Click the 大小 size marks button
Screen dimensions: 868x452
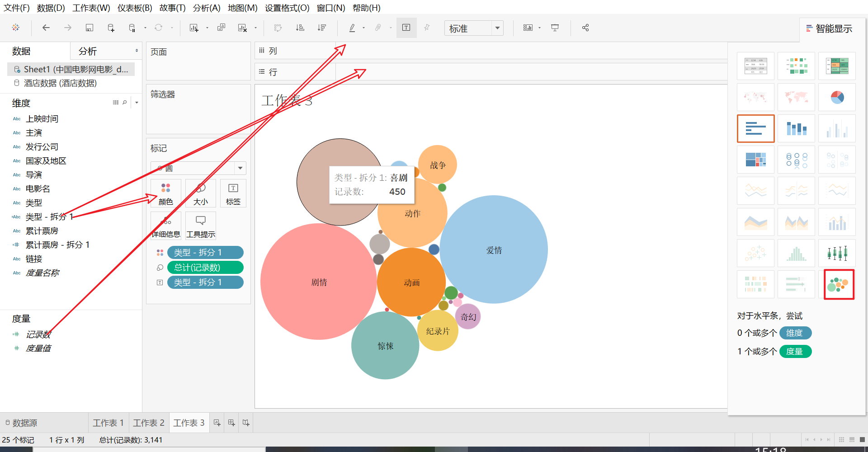coord(200,193)
